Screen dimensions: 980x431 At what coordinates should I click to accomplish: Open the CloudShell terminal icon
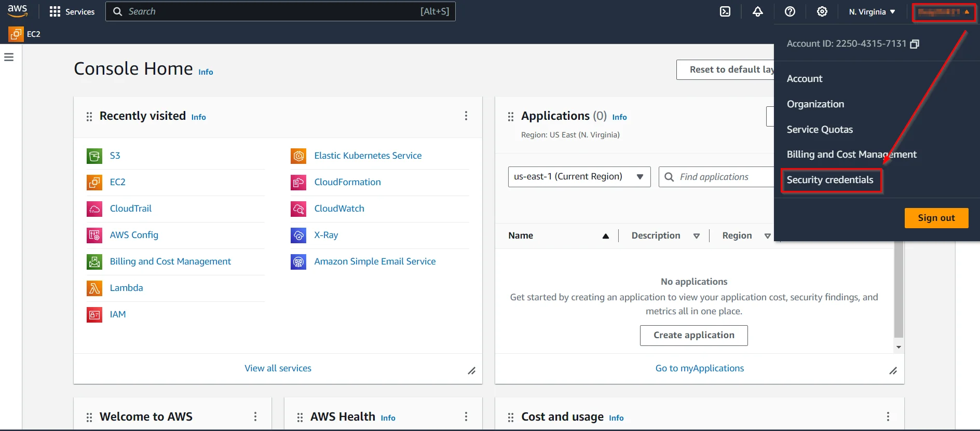(x=725, y=11)
